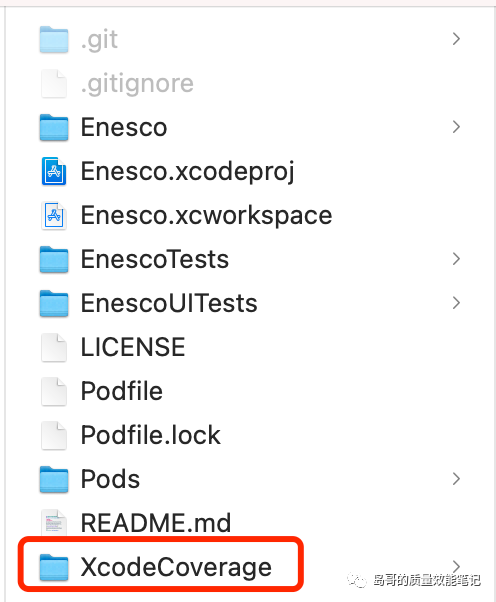This screenshot has width=496, height=602.
Task: Select the Podfile blank document icon
Action: 54,391
